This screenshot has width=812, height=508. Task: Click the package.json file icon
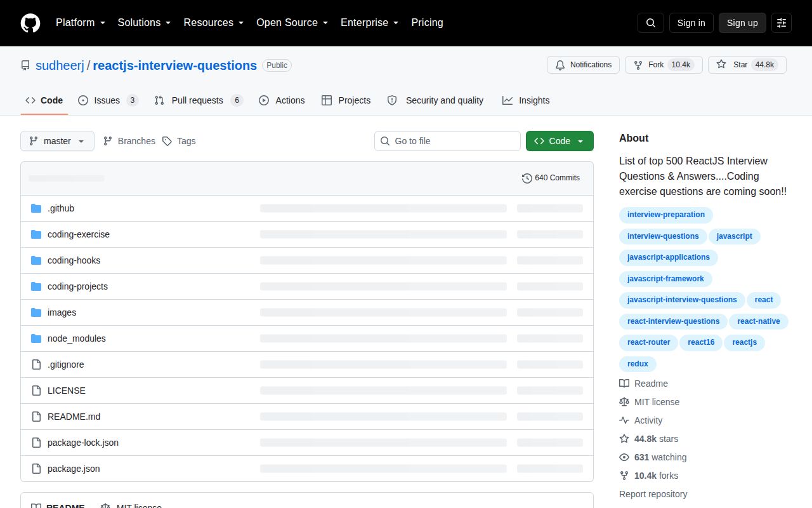pyautogui.click(x=36, y=469)
